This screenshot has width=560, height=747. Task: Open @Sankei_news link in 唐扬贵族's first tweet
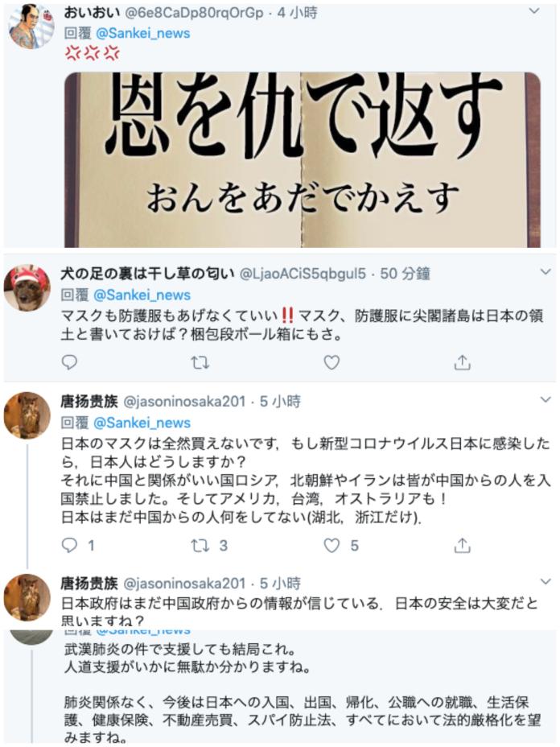coord(142,423)
